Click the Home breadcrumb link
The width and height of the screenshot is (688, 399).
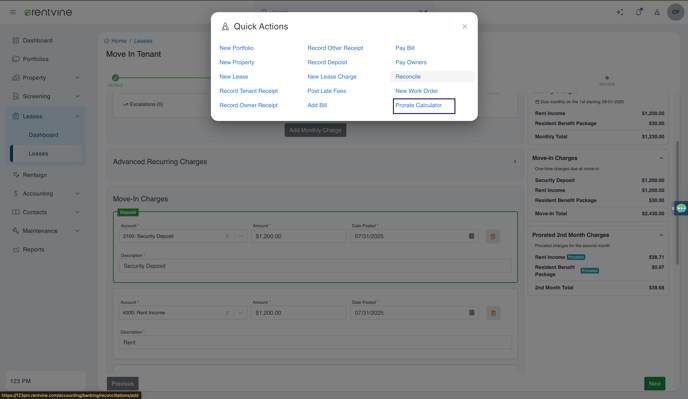[119, 41]
